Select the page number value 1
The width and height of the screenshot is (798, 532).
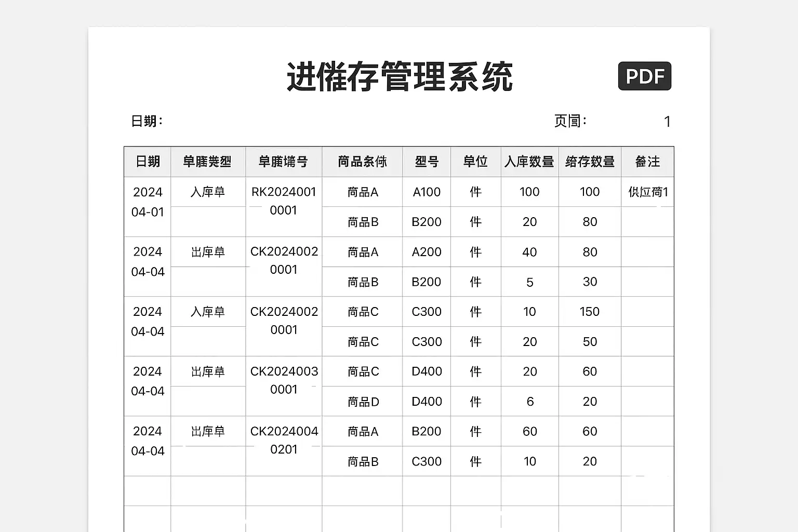667,122
